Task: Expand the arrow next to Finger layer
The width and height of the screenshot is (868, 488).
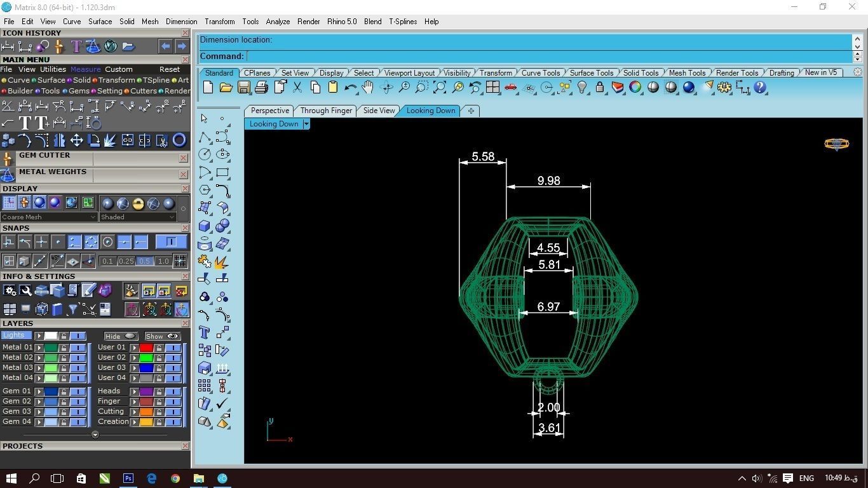Action: 134,402
